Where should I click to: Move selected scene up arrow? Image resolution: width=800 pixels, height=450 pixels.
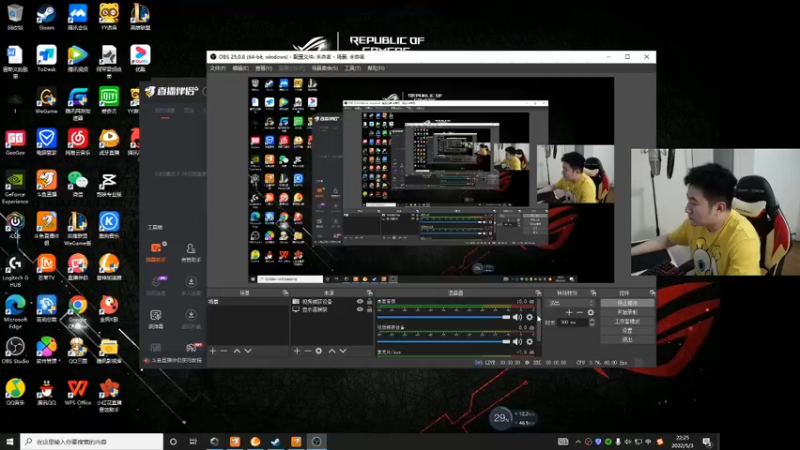tap(237, 351)
